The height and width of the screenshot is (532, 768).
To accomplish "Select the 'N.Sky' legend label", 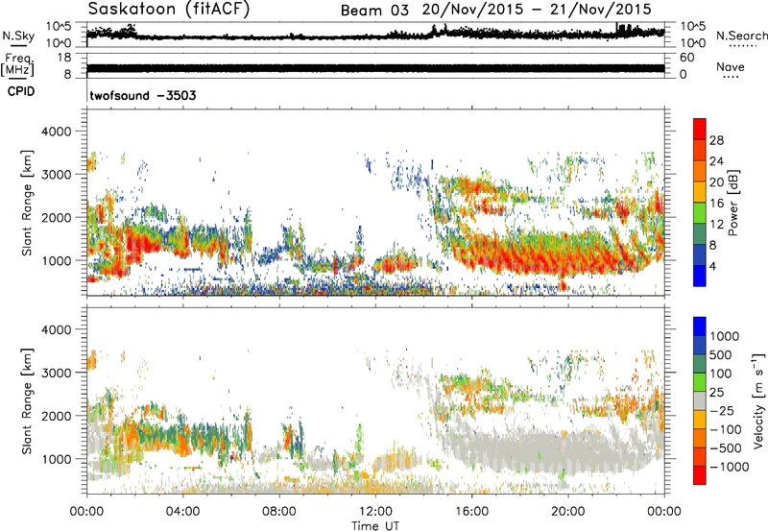I will point(18,36).
